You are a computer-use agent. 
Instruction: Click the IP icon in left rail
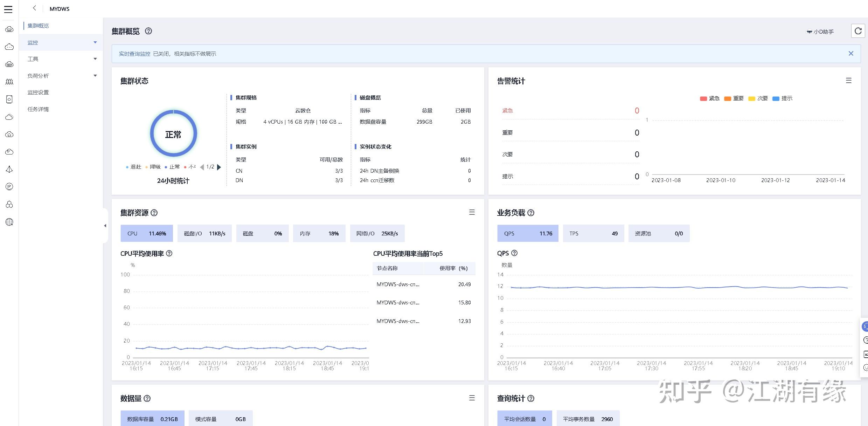click(x=9, y=187)
